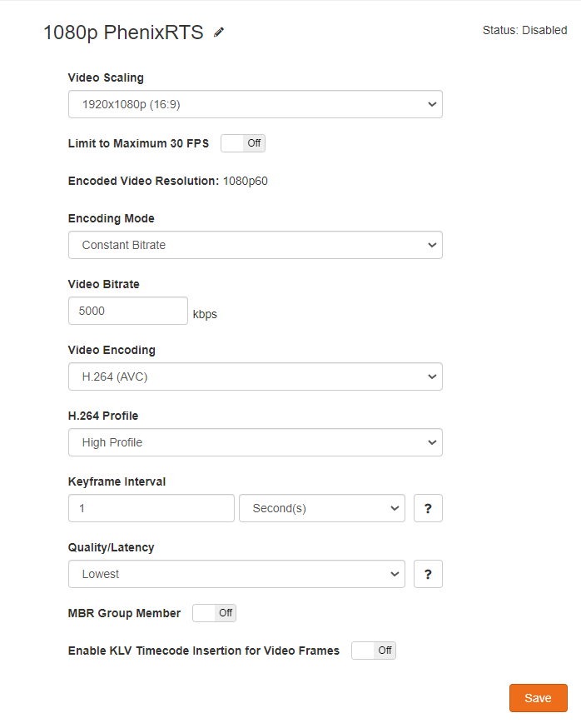Click the 1080p PhenixRTS title text
581x728 pixels.
[x=123, y=32]
